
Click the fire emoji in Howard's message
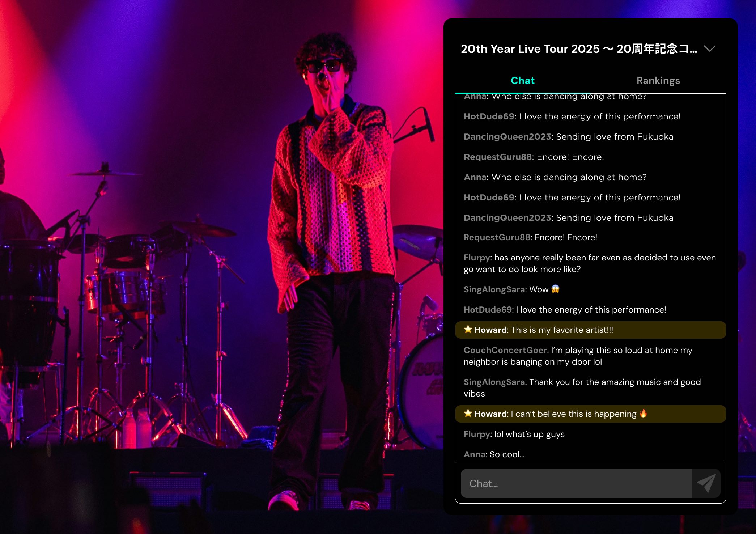coord(643,413)
